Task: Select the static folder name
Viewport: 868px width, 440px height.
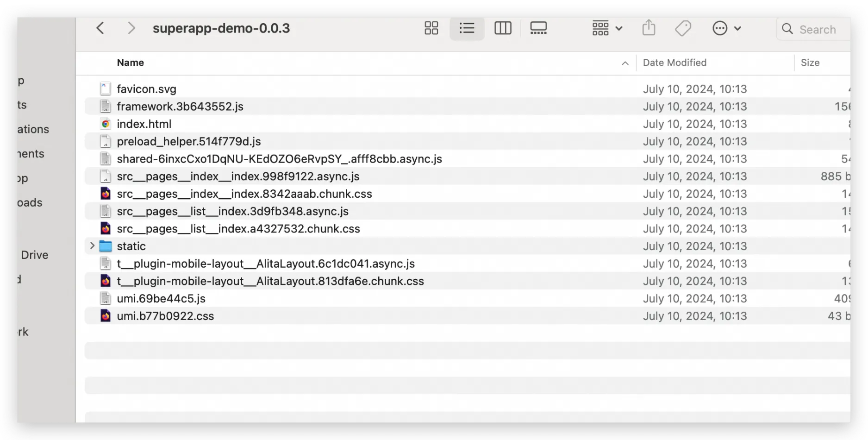Action: [131, 246]
